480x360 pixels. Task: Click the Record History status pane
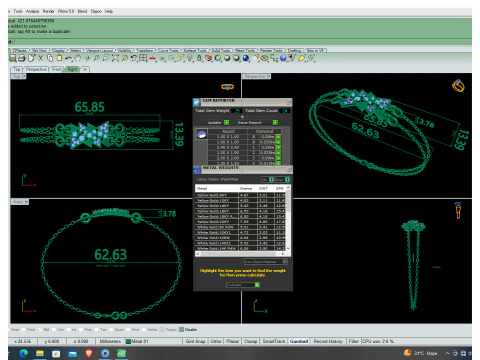tap(328, 341)
